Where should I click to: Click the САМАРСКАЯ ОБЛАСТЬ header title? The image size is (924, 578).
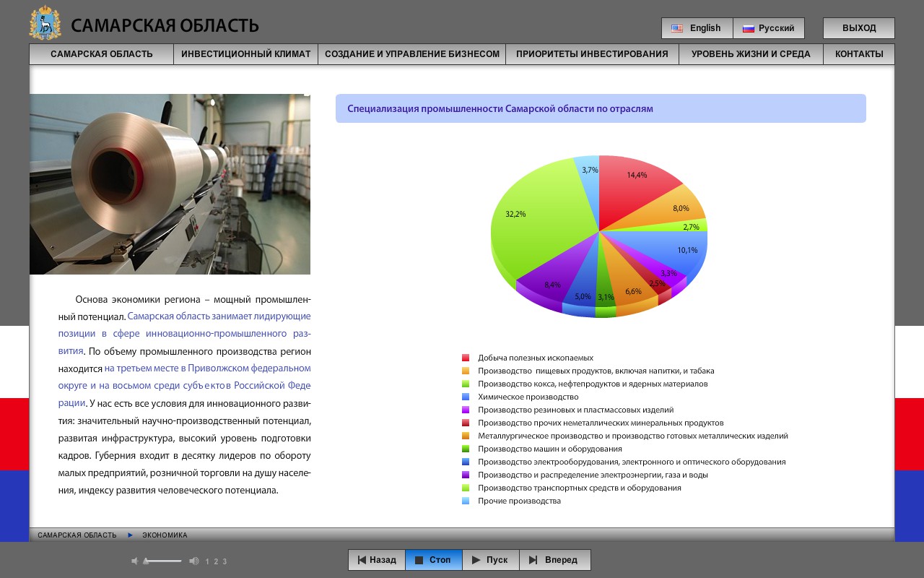165,26
